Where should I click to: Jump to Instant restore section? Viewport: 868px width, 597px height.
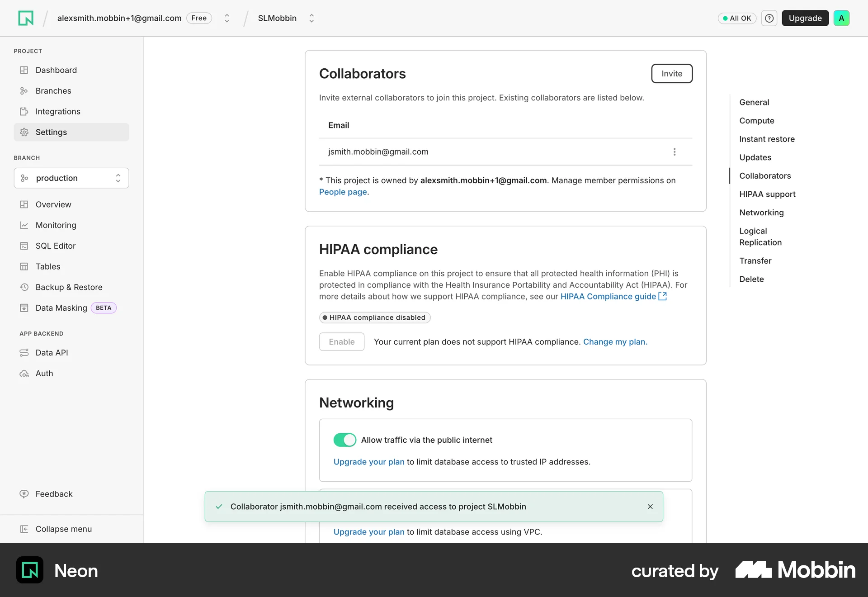pyautogui.click(x=767, y=139)
